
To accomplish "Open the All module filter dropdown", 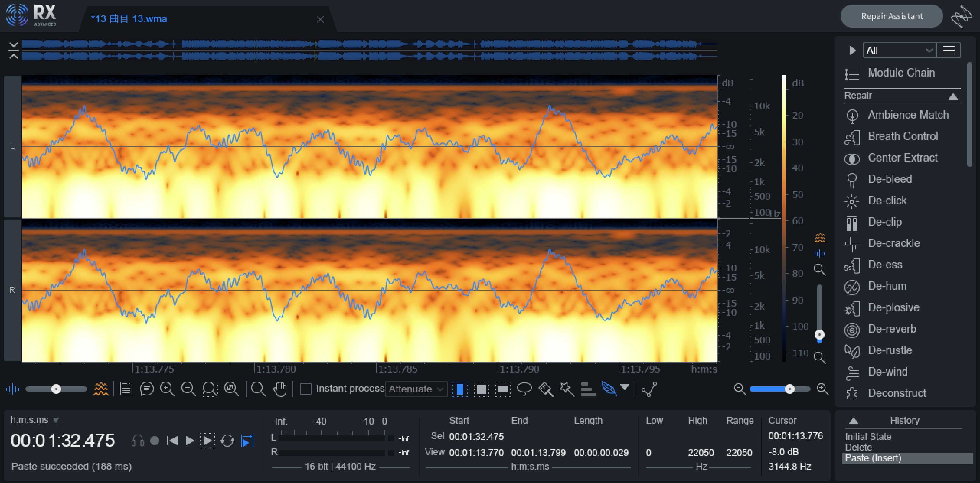I will tap(899, 50).
